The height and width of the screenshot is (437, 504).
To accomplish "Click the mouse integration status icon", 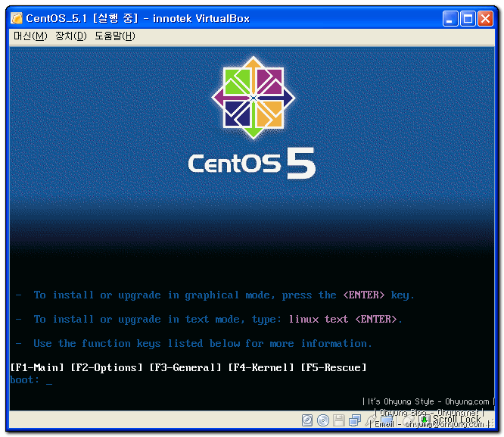I will point(409,420).
